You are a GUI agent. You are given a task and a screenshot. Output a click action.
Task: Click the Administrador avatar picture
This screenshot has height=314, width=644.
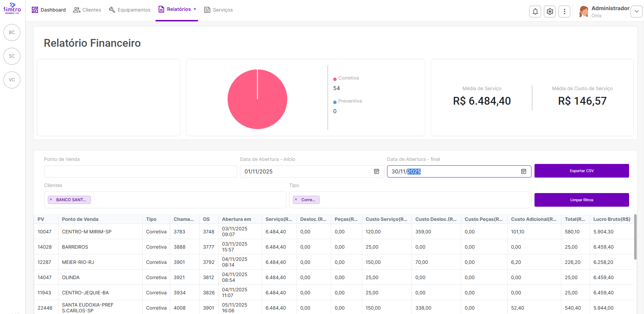[584, 12]
